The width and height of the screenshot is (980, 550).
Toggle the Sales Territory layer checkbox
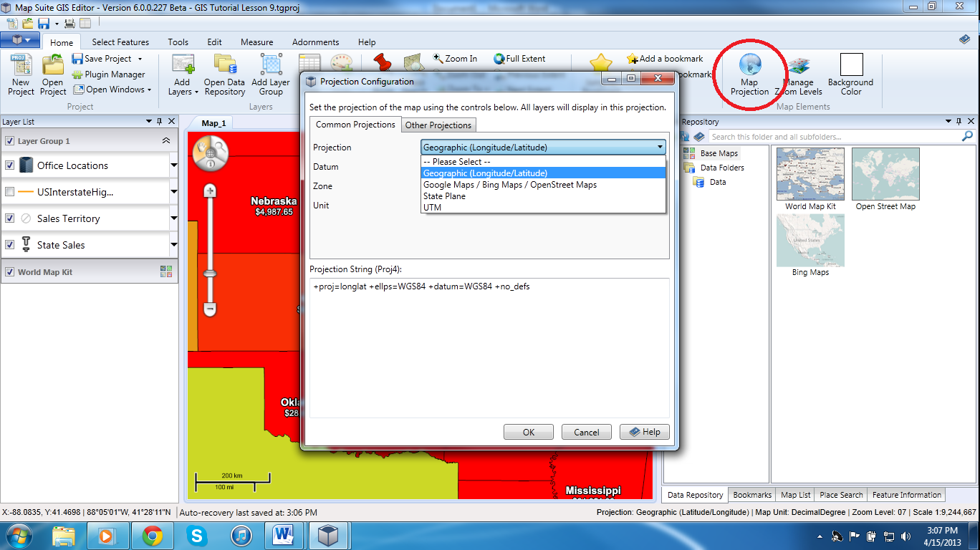[x=10, y=218]
